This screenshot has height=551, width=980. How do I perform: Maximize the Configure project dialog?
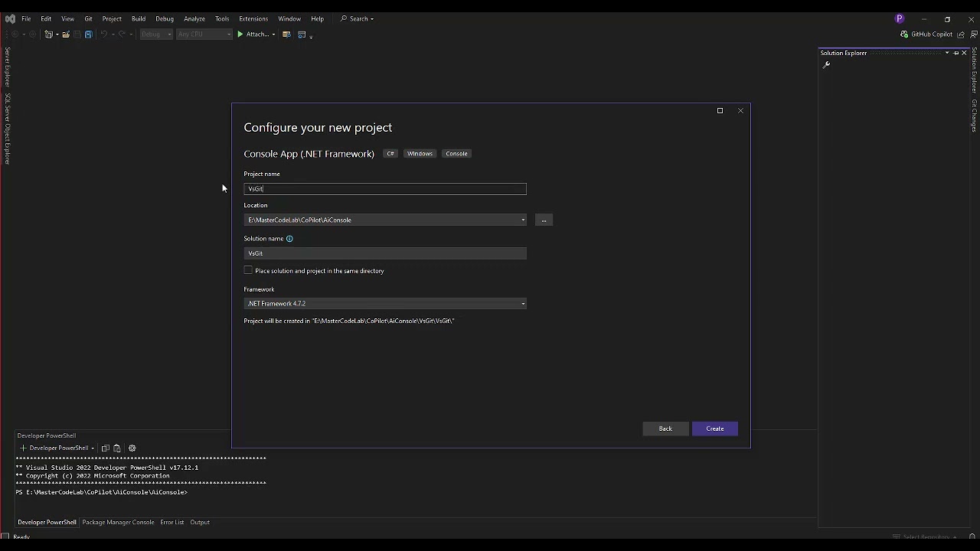pyautogui.click(x=720, y=111)
